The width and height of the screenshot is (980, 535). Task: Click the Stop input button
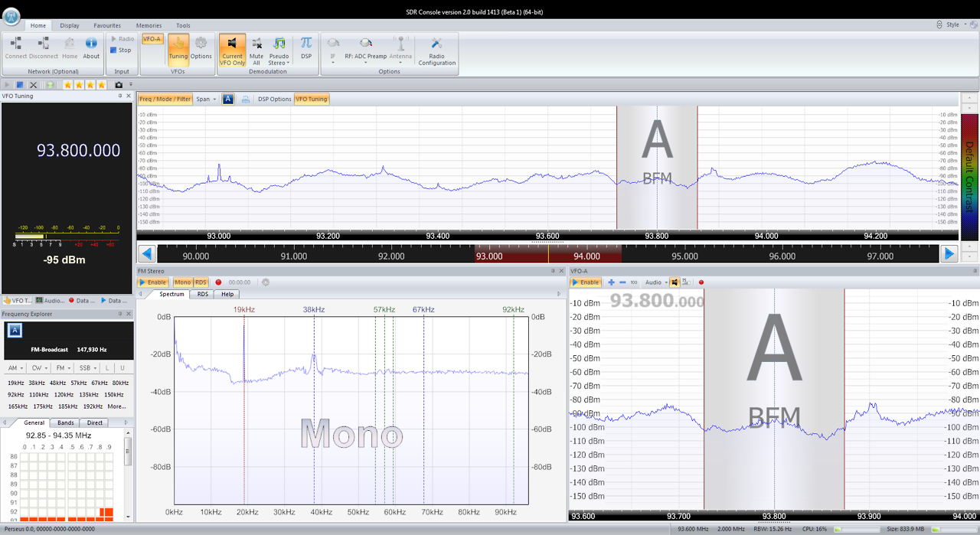(x=120, y=51)
